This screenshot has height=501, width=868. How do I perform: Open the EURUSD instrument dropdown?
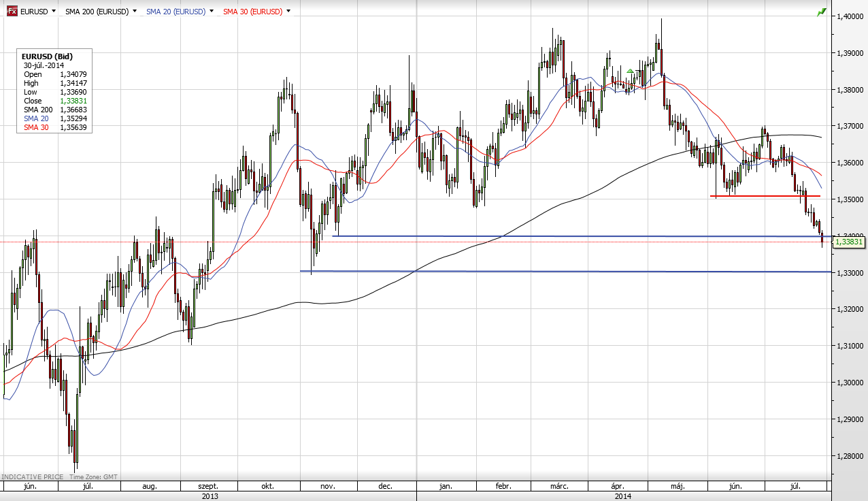(52, 11)
